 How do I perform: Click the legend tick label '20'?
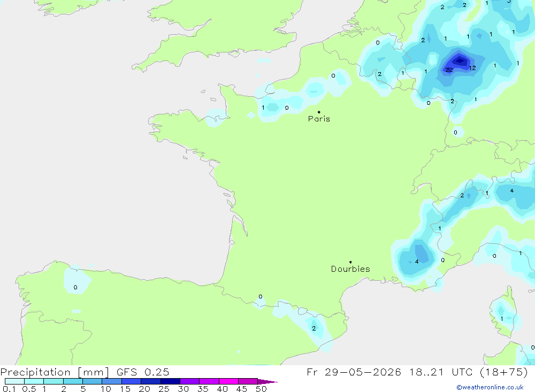click(144, 389)
